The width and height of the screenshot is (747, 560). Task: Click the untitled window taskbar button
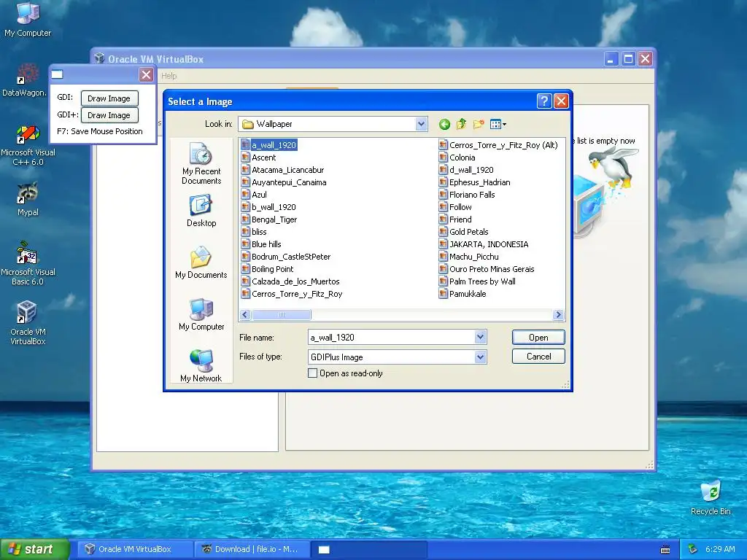coord(368,549)
